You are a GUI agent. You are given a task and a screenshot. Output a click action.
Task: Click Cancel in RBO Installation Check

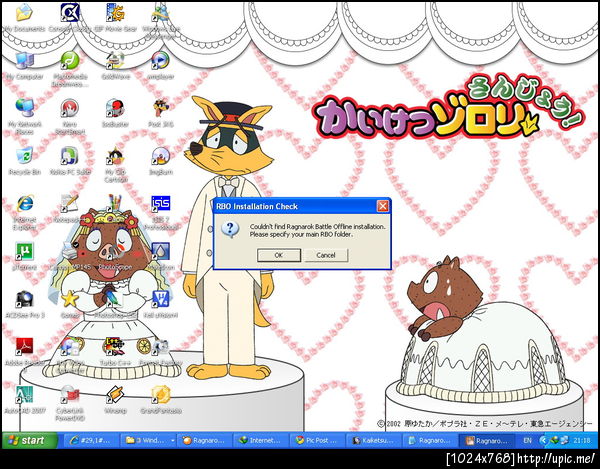tap(326, 255)
